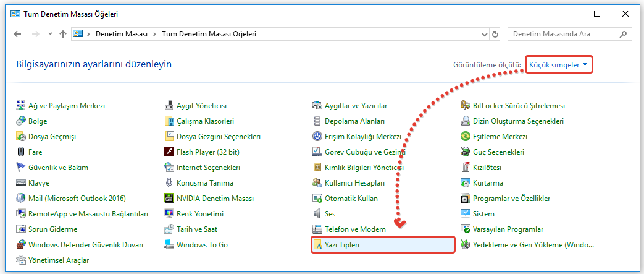Open the Programlar ve Özellikler link
The height and width of the screenshot is (274, 644).
(x=511, y=199)
